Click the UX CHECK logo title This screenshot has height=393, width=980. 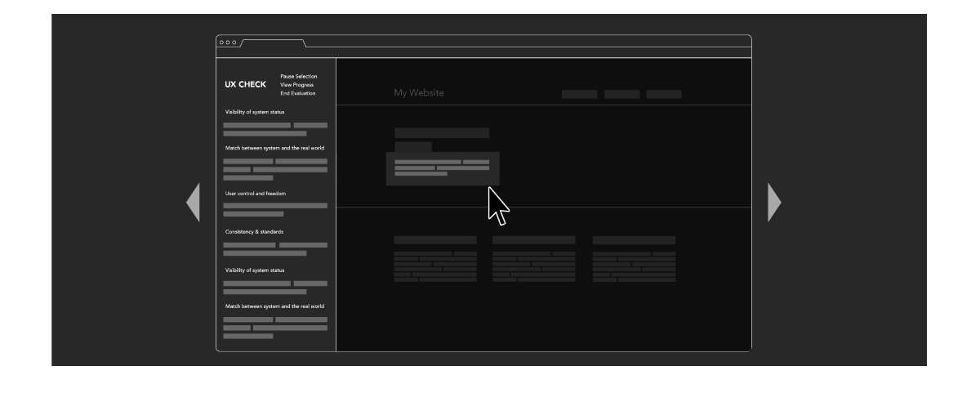coord(245,84)
